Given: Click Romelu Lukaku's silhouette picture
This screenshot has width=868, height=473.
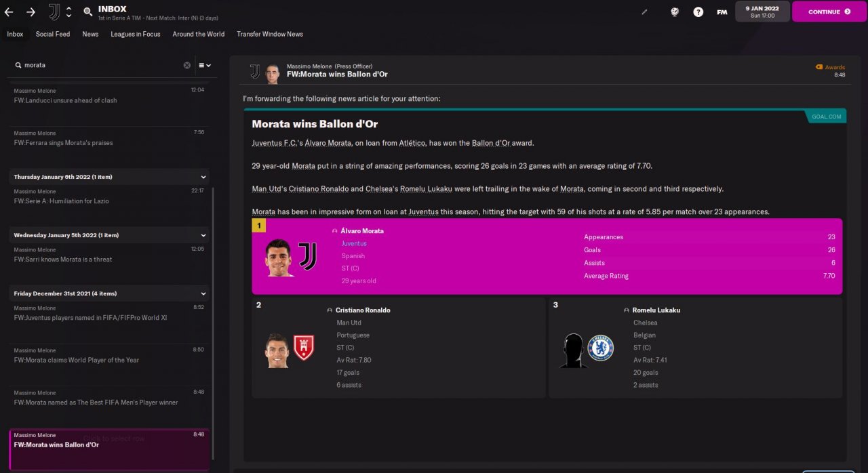Looking at the screenshot, I should pos(572,350).
